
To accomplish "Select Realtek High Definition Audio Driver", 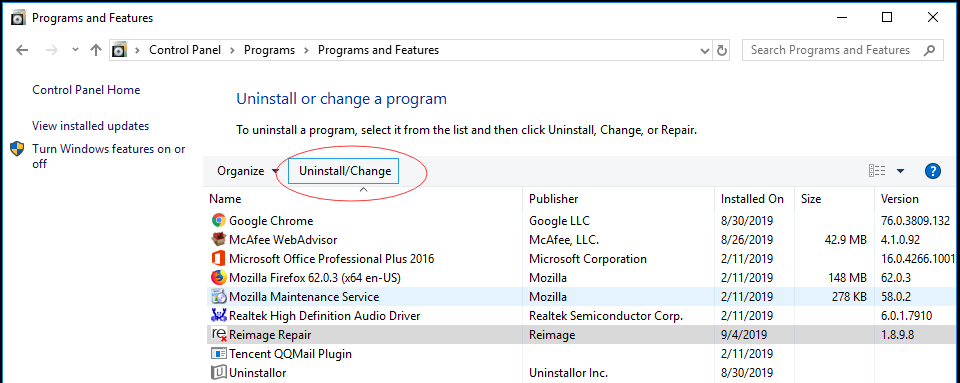I will click(x=324, y=316).
